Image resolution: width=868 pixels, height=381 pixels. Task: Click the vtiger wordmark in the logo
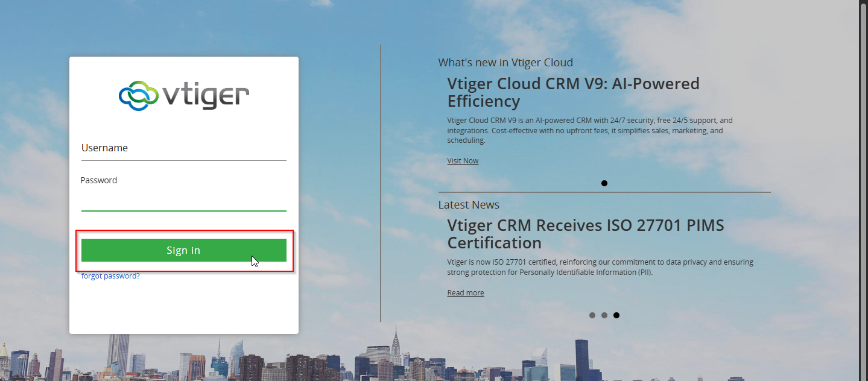click(x=205, y=95)
